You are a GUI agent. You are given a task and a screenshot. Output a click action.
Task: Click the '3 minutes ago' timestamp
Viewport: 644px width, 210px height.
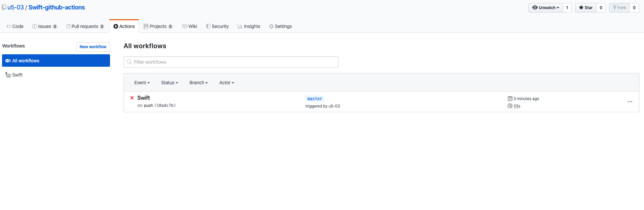526,99
